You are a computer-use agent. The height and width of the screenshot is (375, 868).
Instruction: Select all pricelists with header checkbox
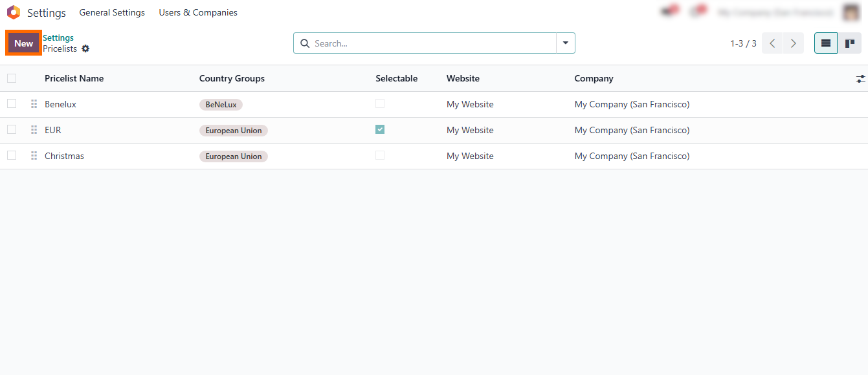click(12, 78)
